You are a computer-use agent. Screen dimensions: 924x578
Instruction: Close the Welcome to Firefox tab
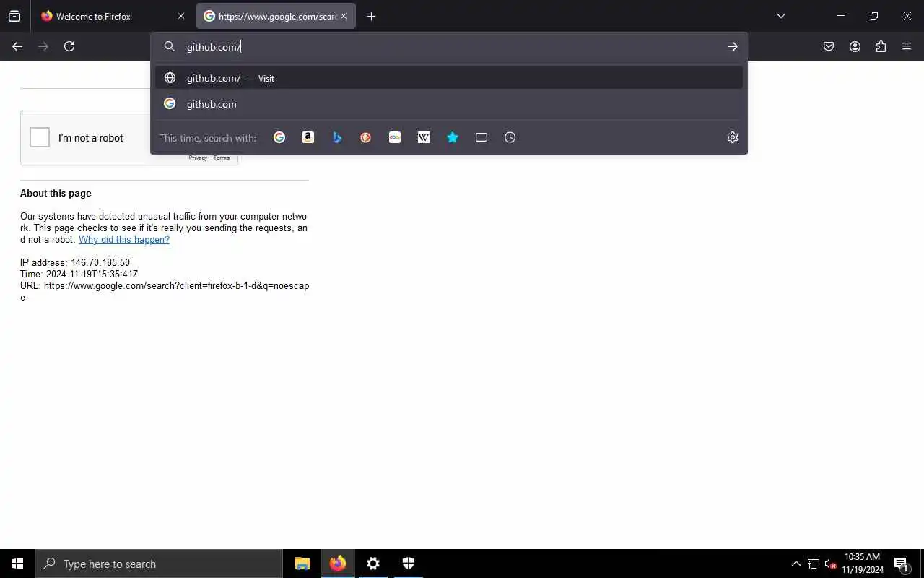pyautogui.click(x=181, y=16)
